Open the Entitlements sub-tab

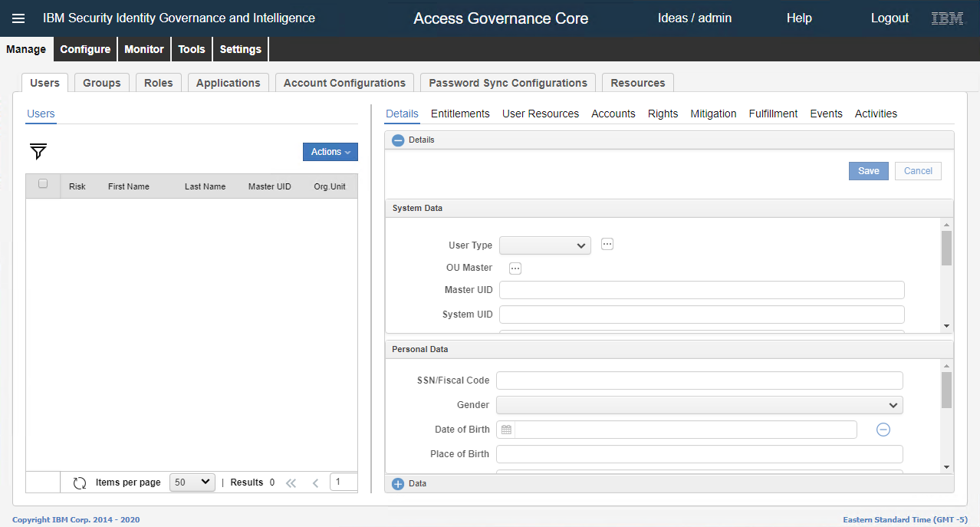coord(460,114)
